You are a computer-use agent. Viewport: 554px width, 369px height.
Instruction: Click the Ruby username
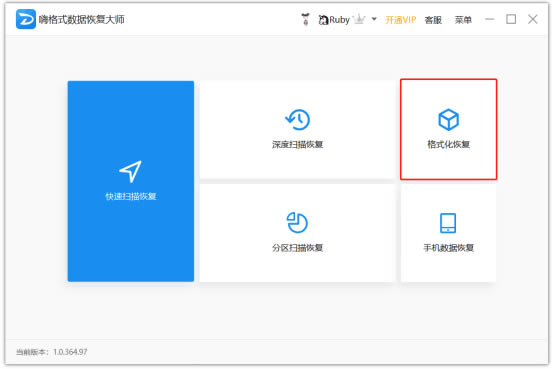[x=339, y=20]
